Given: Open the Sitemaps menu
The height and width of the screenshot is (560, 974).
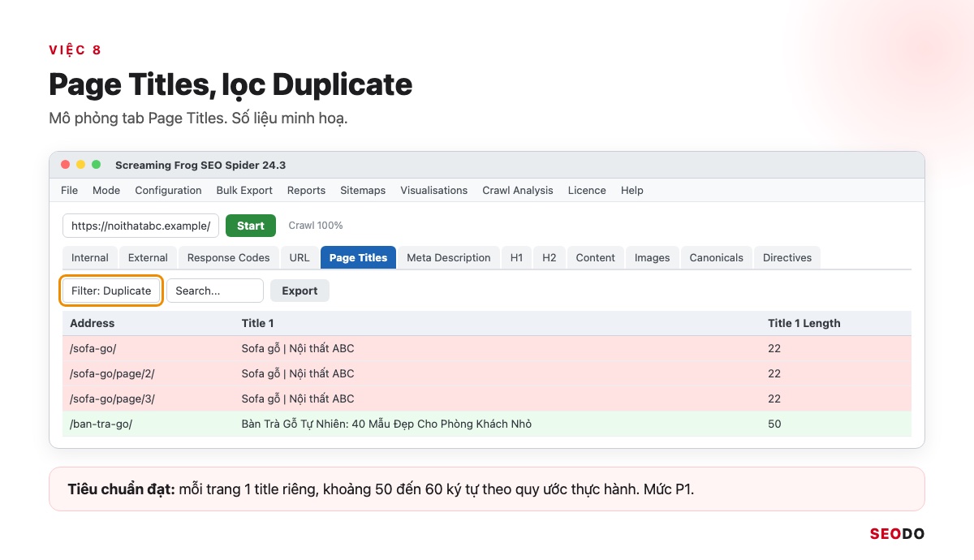Looking at the screenshot, I should pyautogui.click(x=363, y=190).
